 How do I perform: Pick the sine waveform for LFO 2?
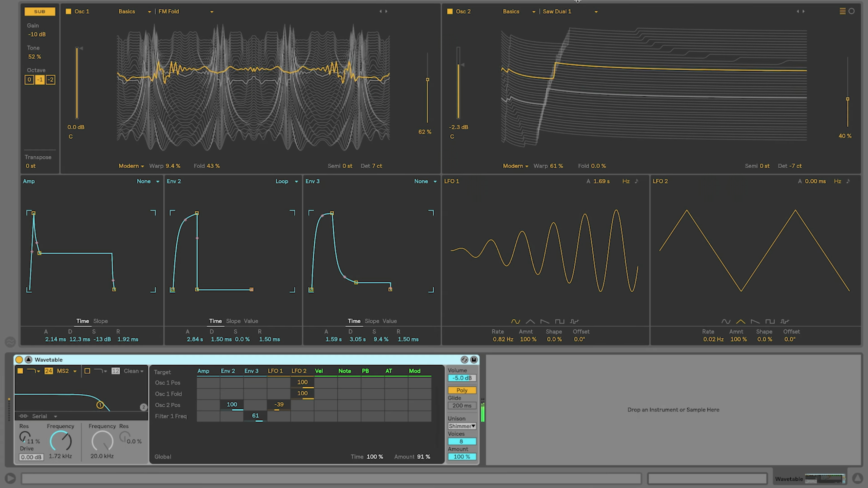click(726, 321)
